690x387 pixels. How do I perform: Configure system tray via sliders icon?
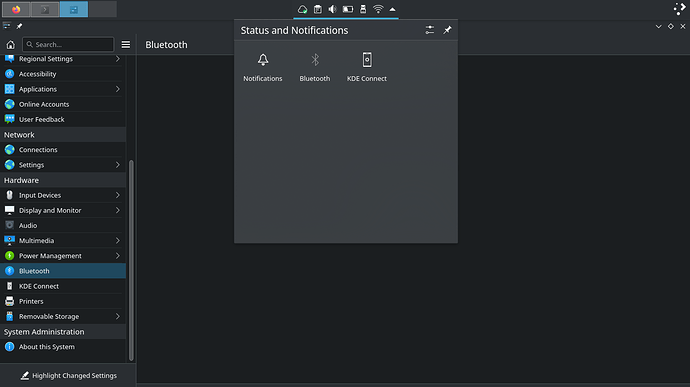pos(429,30)
